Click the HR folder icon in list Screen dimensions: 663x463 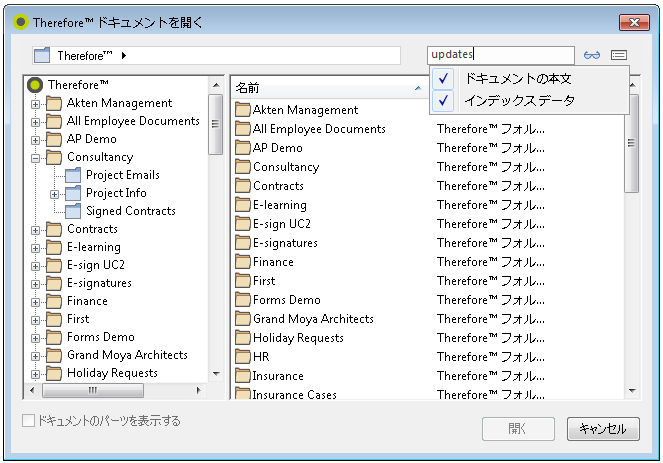[x=243, y=357]
